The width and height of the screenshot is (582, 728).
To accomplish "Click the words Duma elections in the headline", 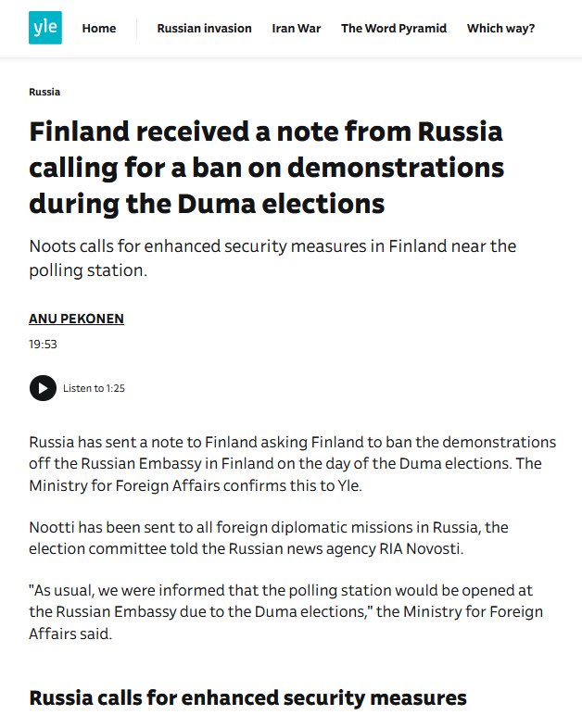I will (x=281, y=204).
